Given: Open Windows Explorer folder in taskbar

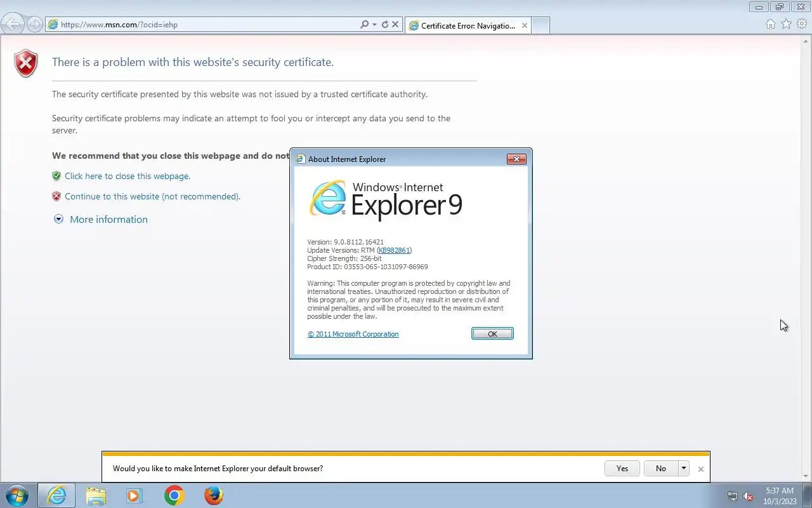Looking at the screenshot, I should tap(96, 495).
